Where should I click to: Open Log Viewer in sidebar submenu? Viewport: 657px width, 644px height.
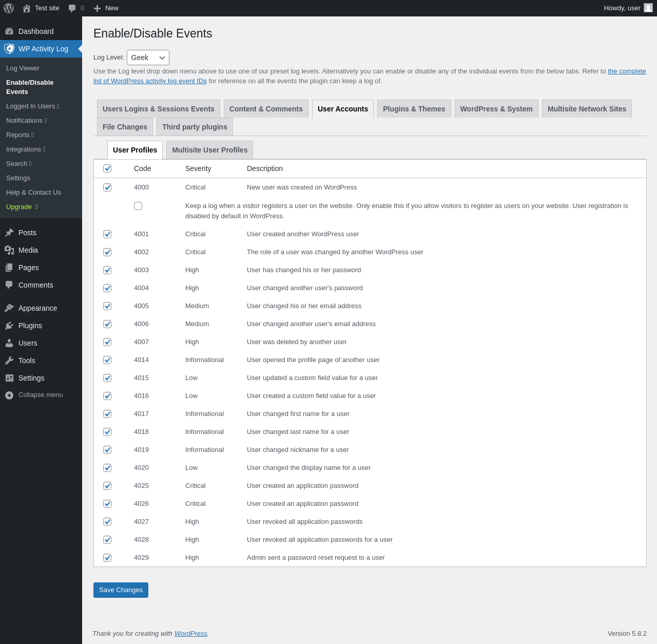[x=23, y=68]
